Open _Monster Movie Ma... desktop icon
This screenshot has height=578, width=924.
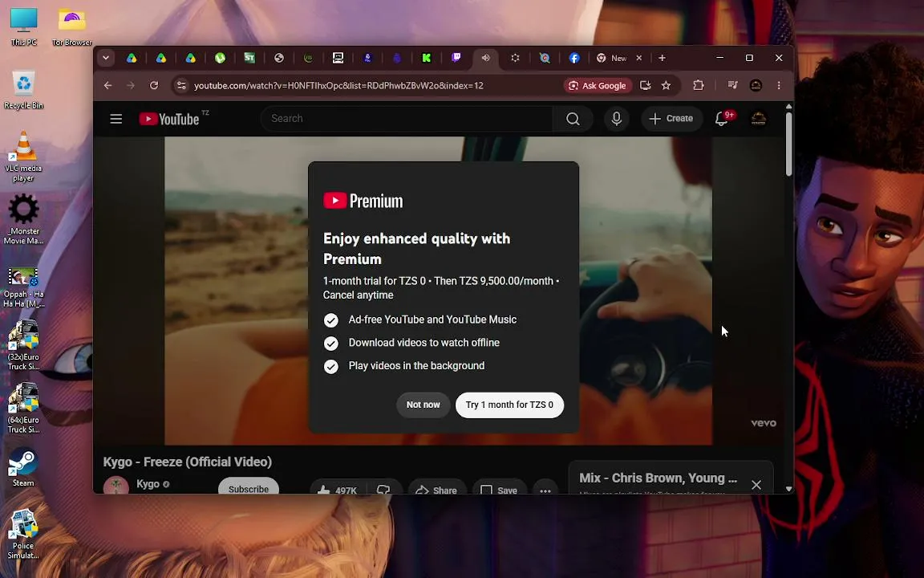(x=23, y=219)
